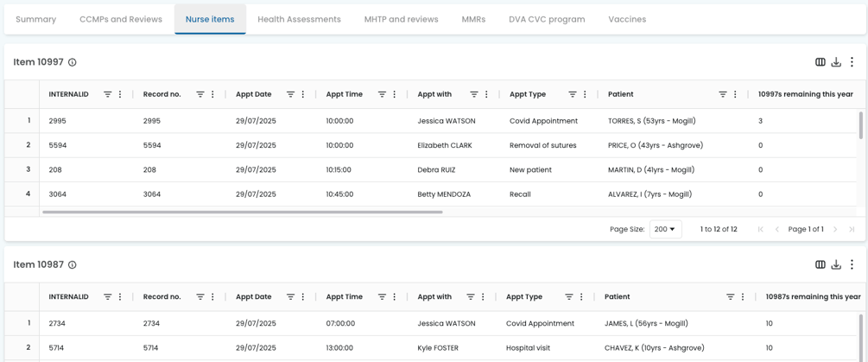Open the Page Size 200 dropdown
Screen dimensions: 868x362
[665, 229]
